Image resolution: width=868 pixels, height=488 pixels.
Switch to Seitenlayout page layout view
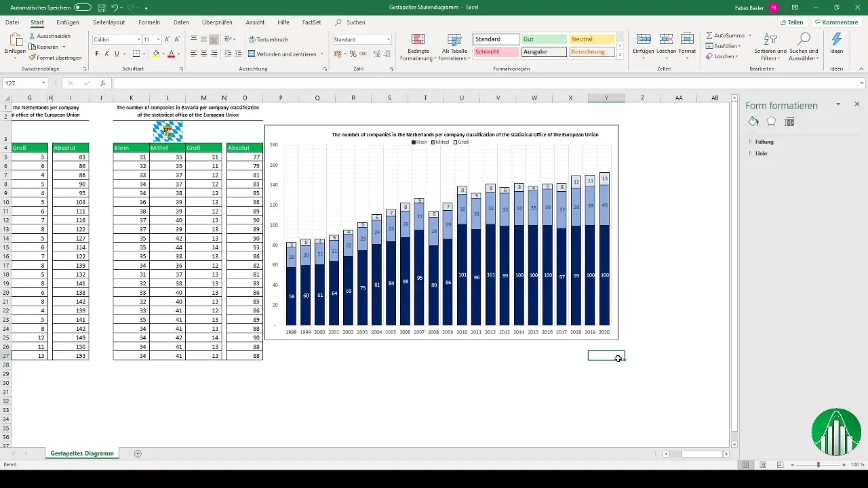pos(763,464)
